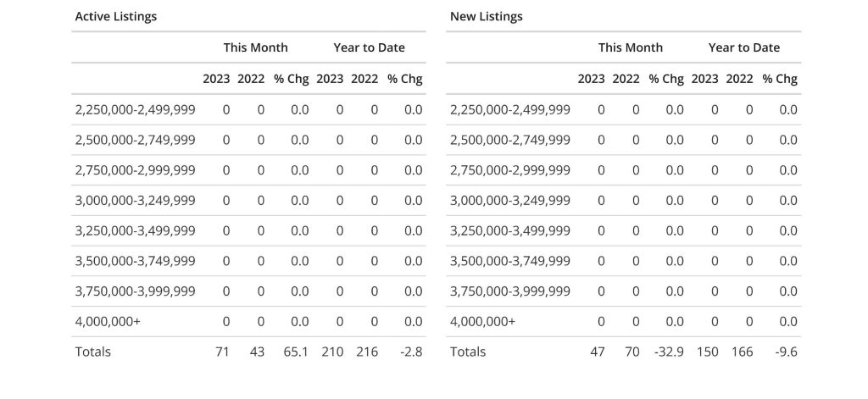Click New Listings monthly total 70
Screen dimensions: 868x399
[632, 352]
